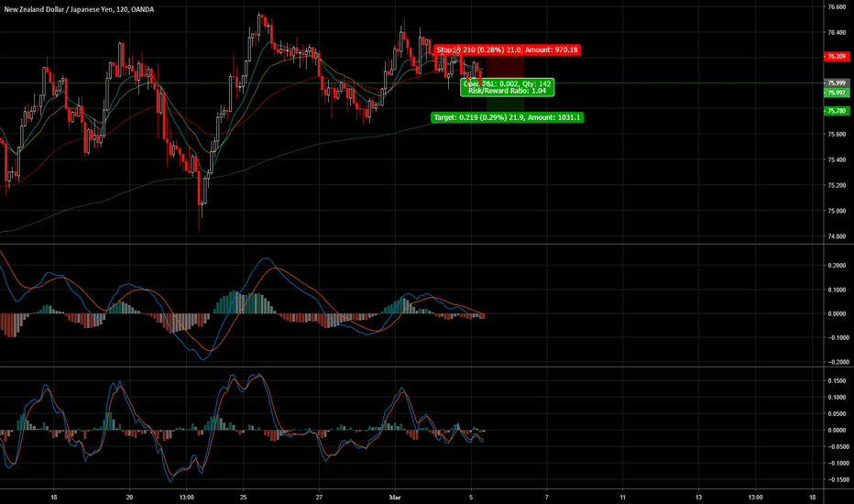
Task: Click the red stop-loss zone of the short position
Action: (x=505, y=69)
